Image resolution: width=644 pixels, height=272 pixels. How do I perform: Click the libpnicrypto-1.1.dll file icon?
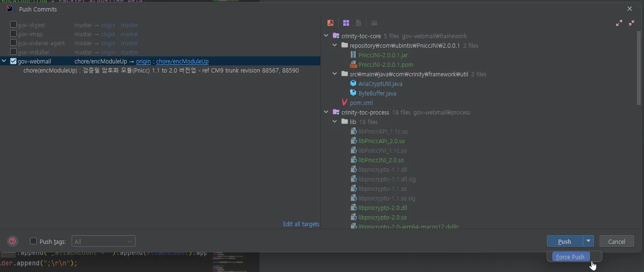(353, 169)
